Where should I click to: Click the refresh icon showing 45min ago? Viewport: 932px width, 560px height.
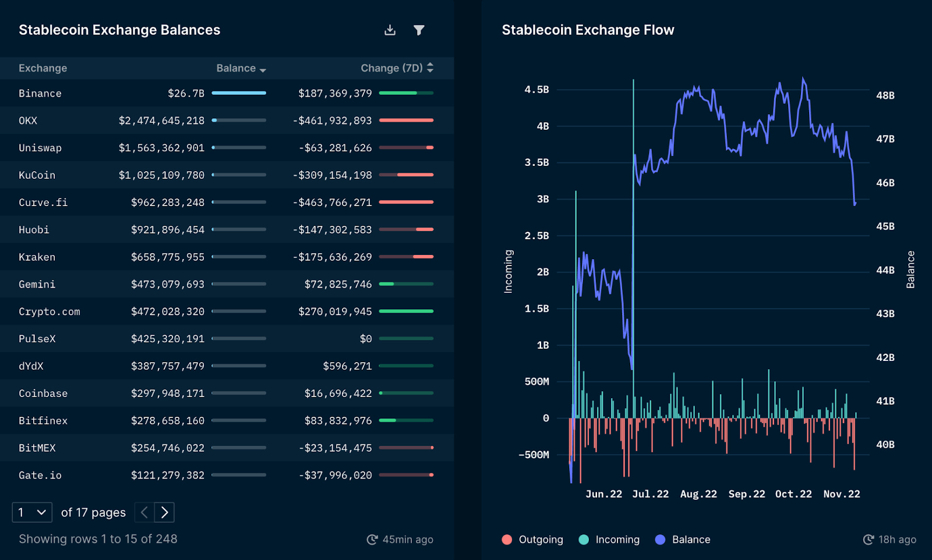tap(371, 539)
